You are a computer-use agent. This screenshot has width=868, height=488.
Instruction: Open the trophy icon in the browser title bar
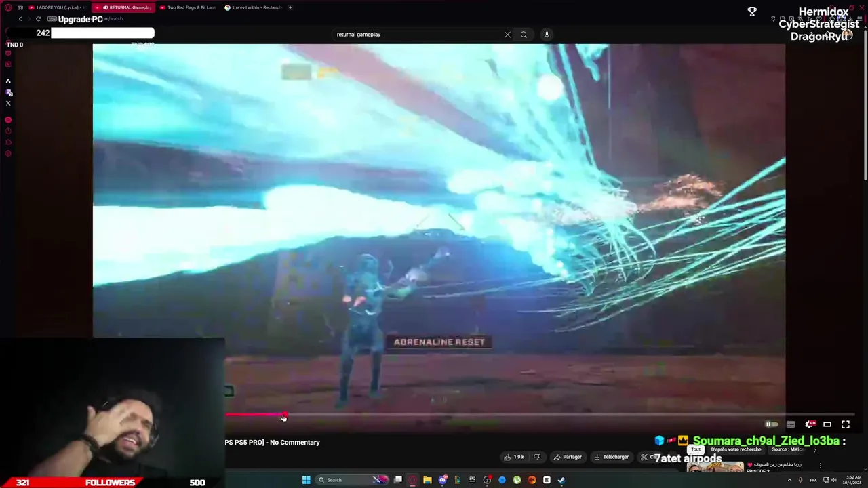tap(752, 12)
